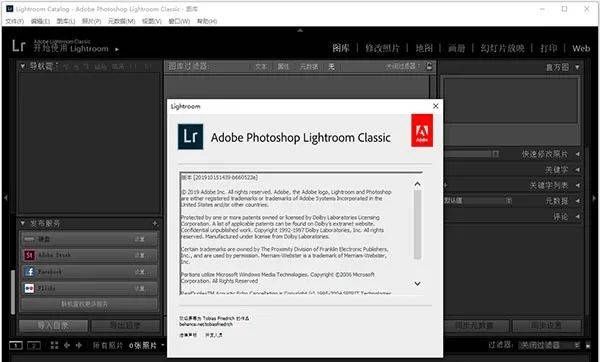This screenshot has width=600, height=362.
Task: Click the grid view icon in bottom toolbar
Action: pyautogui.click(x=54, y=345)
